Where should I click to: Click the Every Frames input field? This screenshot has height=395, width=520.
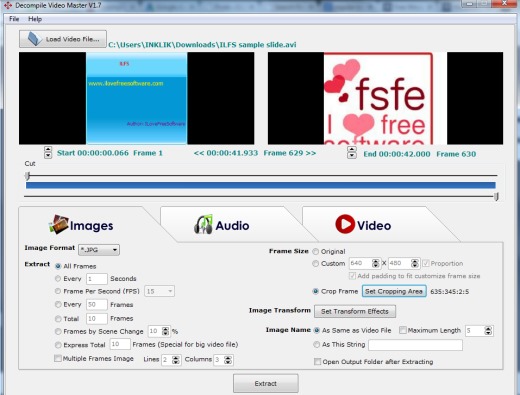click(x=97, y=305)
